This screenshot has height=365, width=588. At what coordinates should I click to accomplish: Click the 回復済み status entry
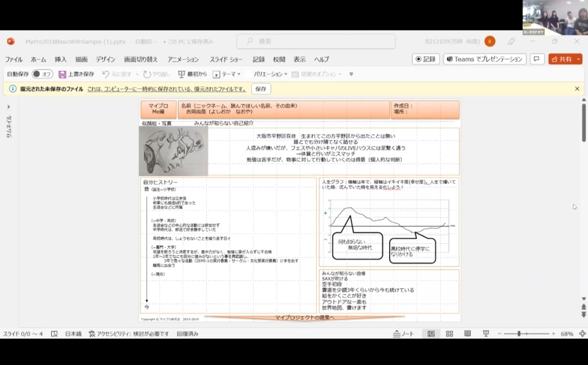point(187,333)
